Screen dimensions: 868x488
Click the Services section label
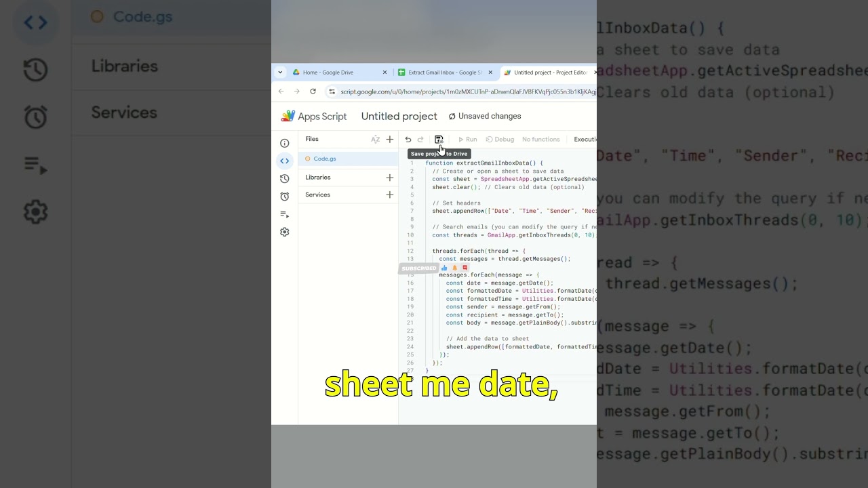[x=317, y=195]
